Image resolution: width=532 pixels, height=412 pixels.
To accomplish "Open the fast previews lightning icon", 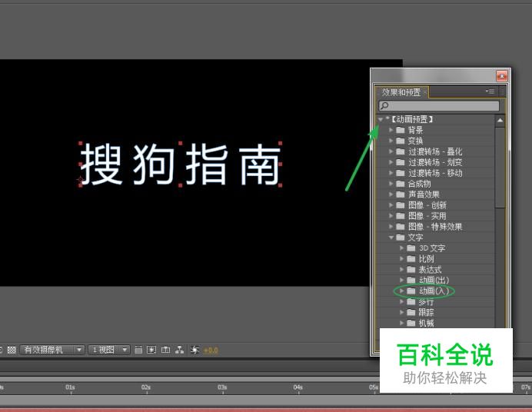I will [151, 350].
